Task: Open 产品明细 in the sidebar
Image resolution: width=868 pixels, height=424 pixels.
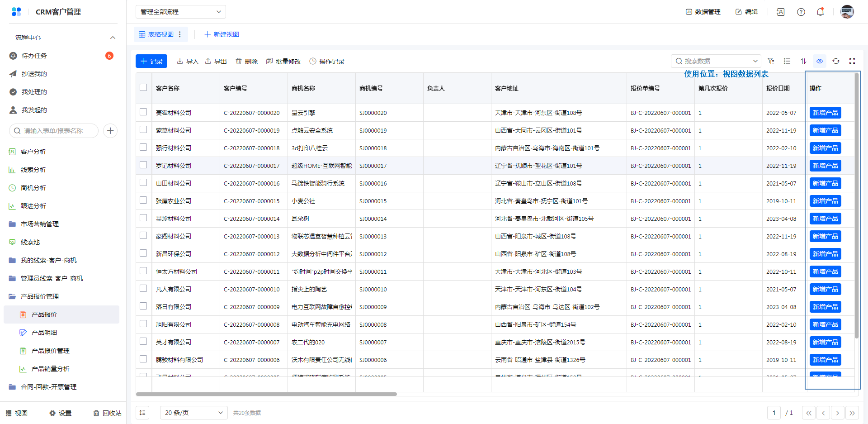Action: [44, 333]
